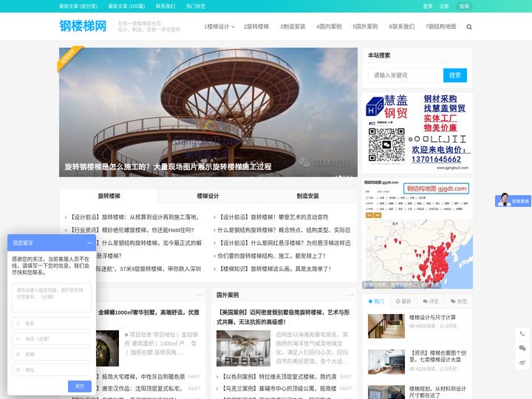The height and width of the screenshot is (399, 532).
Task: Open the spiral staircase banner image
Action: tap(208, 112)
